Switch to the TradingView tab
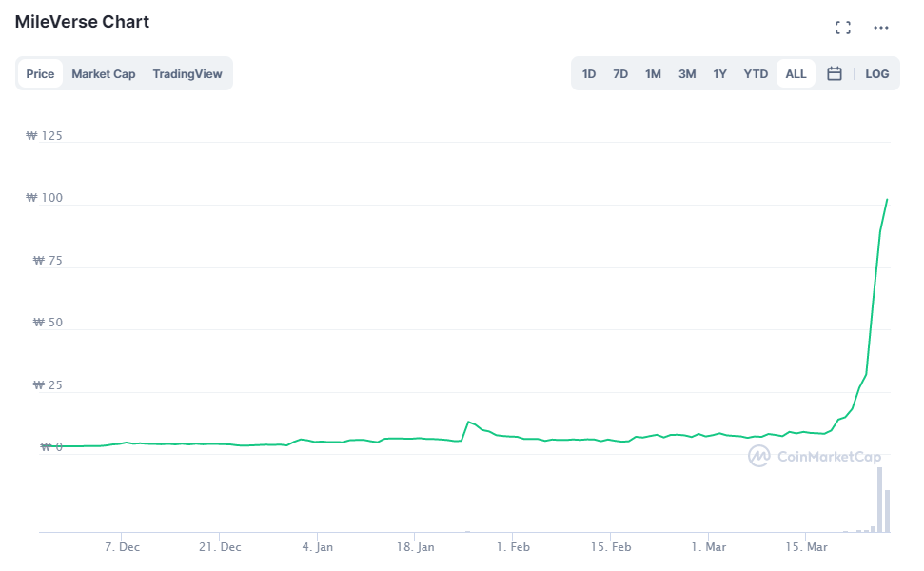The image size is (924, 571). [x=187, y=73]
